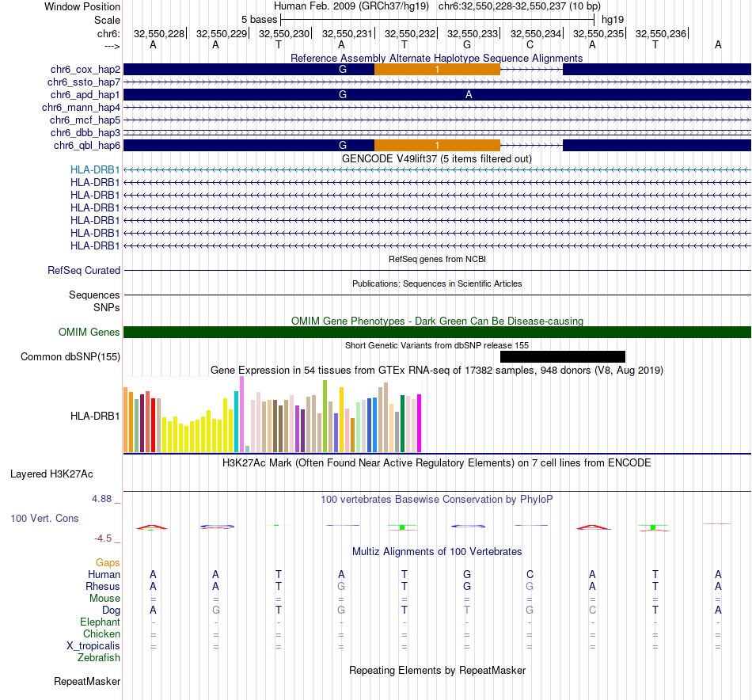Screen dimensions: 752x700
Task: Click position label 32,550,228
Action: [x=159, y=33]
